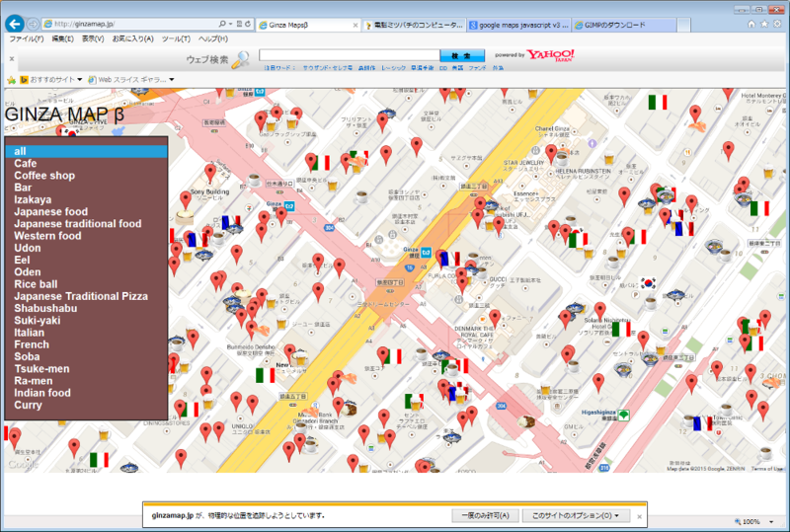Select Indian food category
Screen dimensions: 790x532
[86, 393]
